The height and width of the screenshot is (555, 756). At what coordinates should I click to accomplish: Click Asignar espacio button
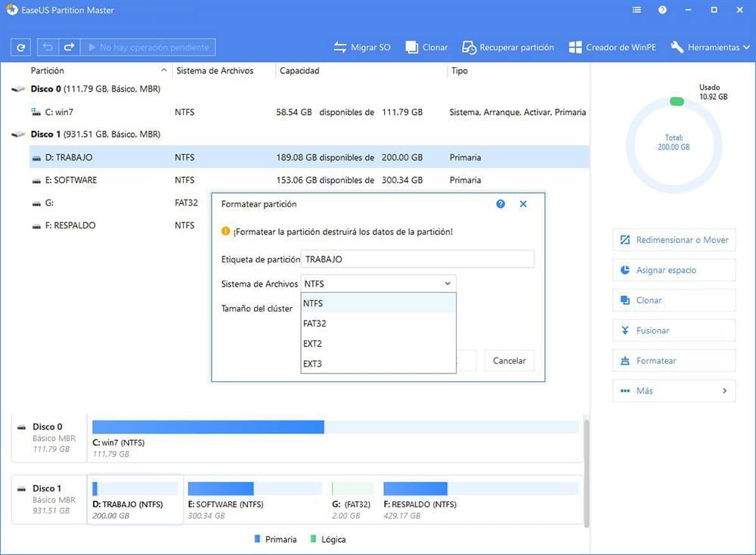click(x=674, y=270)
